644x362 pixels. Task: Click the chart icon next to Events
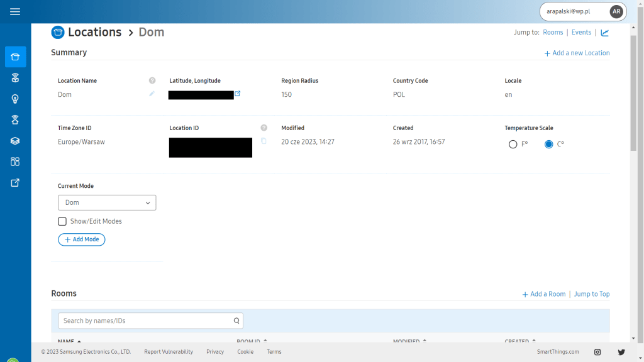tap(604, 33)
